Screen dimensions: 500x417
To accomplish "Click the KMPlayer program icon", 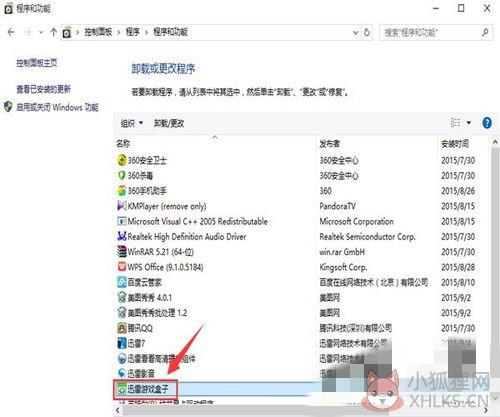I will click(x=122, y=206).
